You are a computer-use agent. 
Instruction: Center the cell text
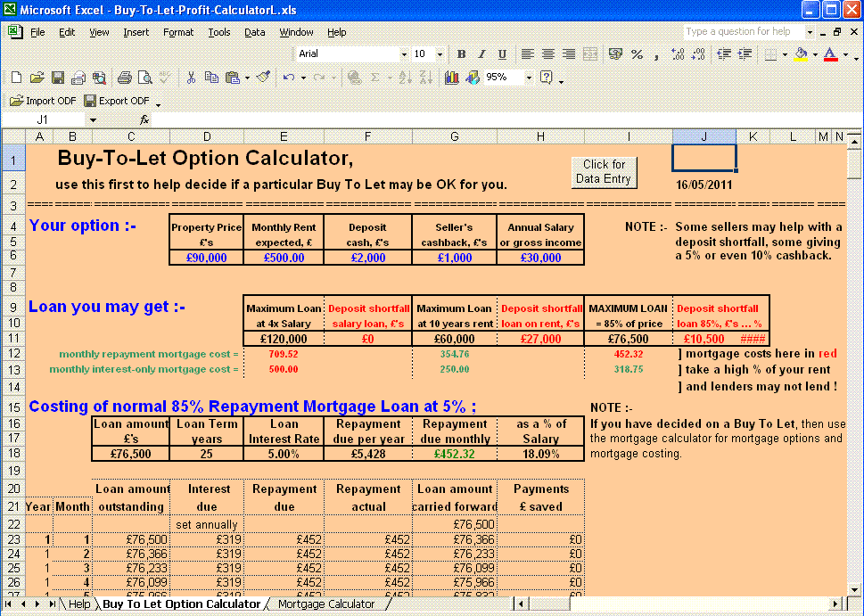click(547, 54)
